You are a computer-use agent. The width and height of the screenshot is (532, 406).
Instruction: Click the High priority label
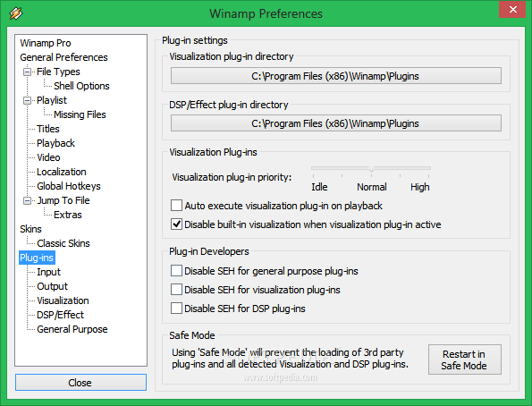coord(420,187)
